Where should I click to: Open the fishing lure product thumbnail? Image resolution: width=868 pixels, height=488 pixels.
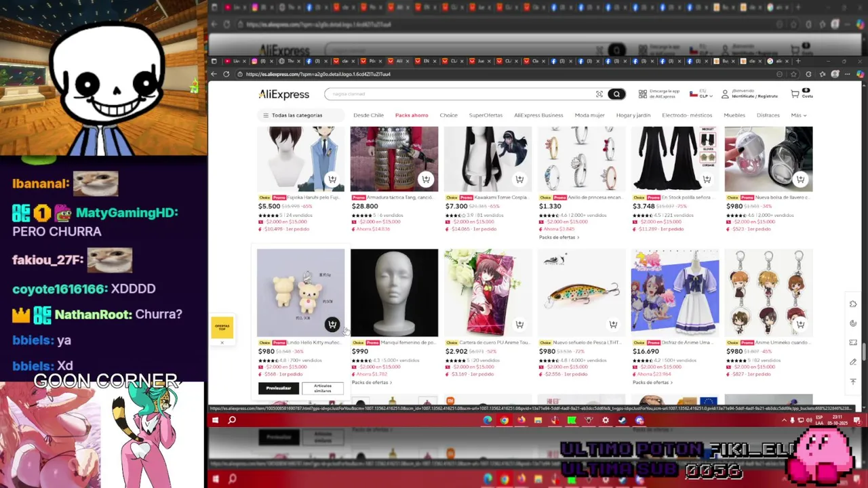tap(581, 293)
